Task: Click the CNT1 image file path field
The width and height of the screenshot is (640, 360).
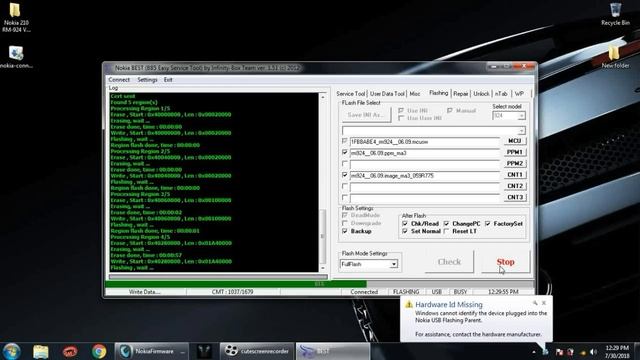Action: tap(425, 176)
